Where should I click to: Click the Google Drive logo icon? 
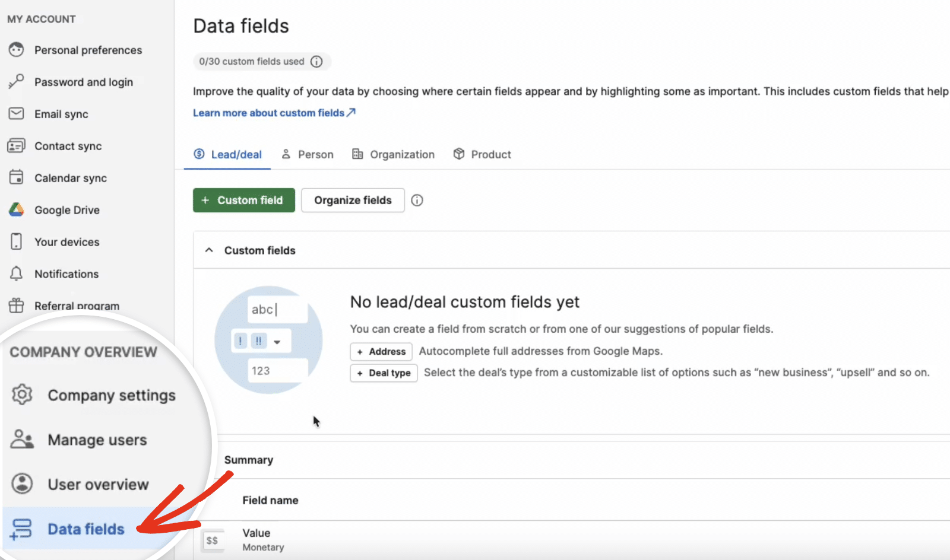pyautogui.click(x=17, y=209)
